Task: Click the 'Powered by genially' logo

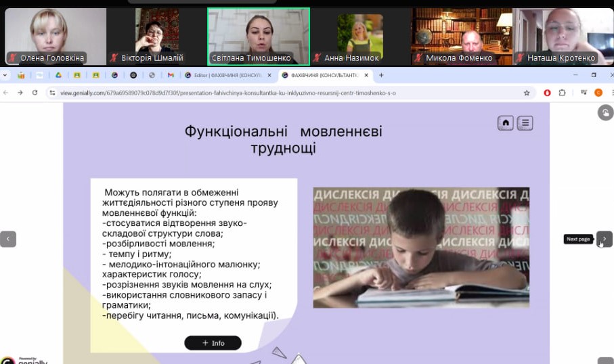Action: (x=24, y=360)
